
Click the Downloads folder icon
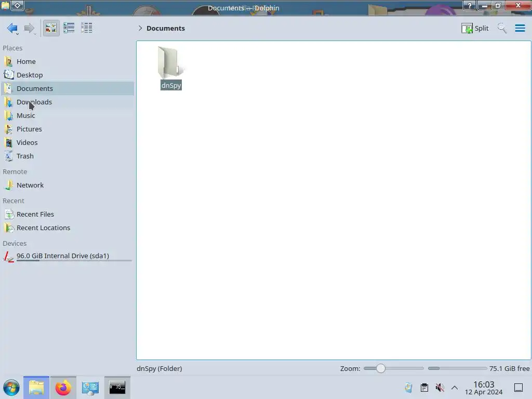(x=8, y=102)
